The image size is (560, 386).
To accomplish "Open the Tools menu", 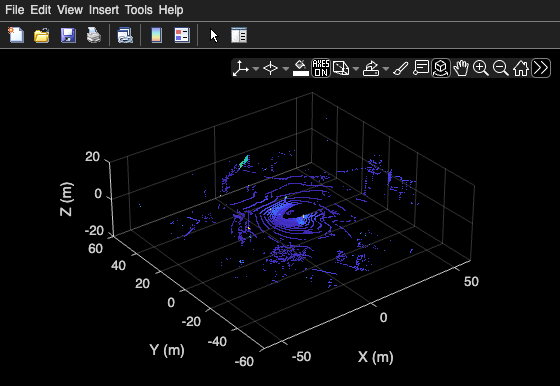I will 139,10.
